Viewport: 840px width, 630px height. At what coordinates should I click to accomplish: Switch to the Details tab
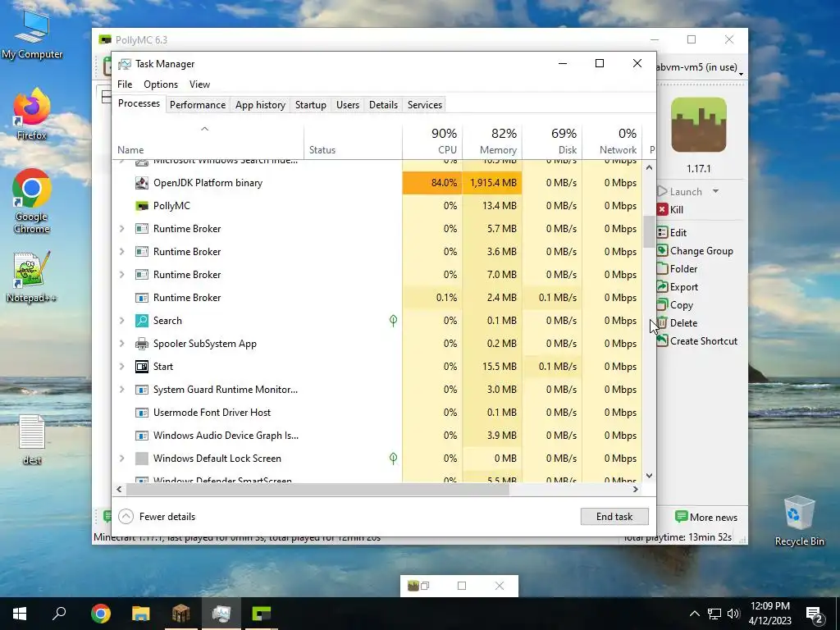tap(384, 105)
